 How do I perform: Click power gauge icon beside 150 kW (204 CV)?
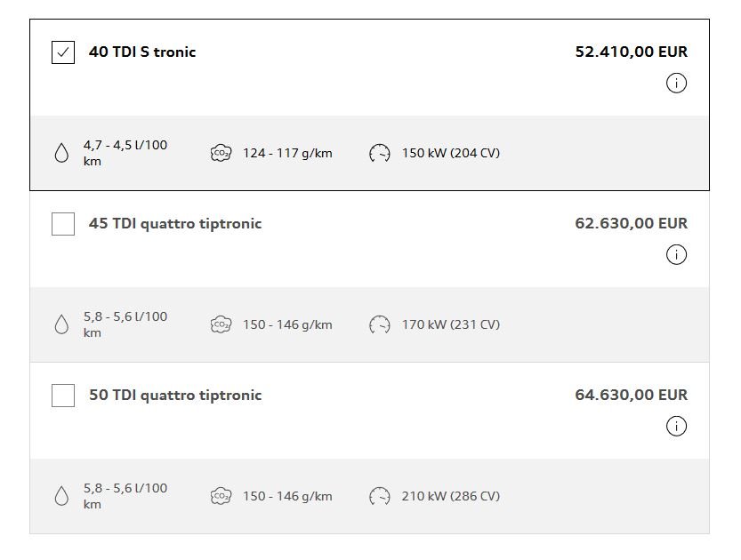(380, 153)
